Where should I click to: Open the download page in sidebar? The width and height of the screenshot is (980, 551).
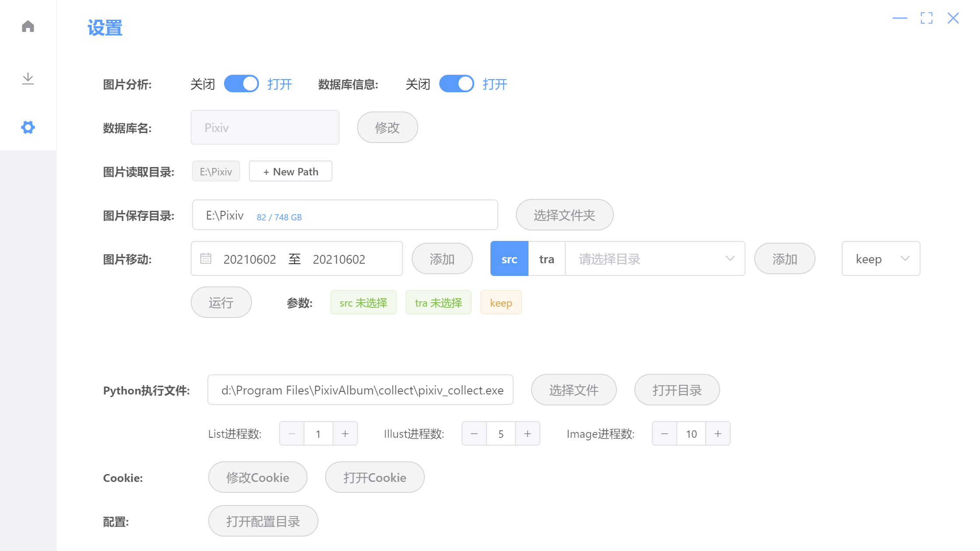coord(28,79)
